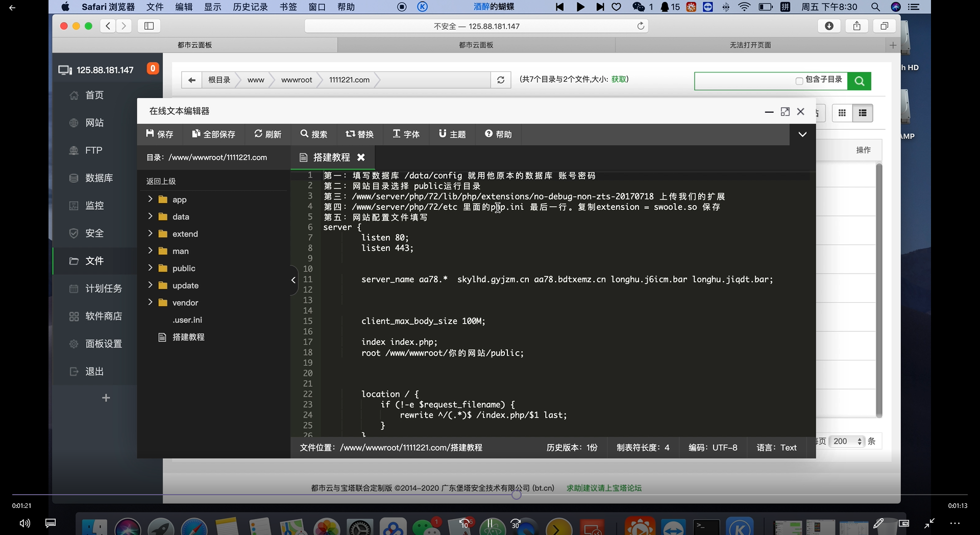This screenshot has width=980, height=535.
Task: Click the green search magnifier button
Action: coord(859,81)
